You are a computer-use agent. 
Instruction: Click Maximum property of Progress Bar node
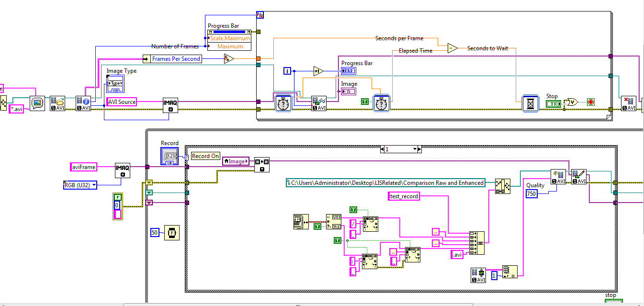229,46
